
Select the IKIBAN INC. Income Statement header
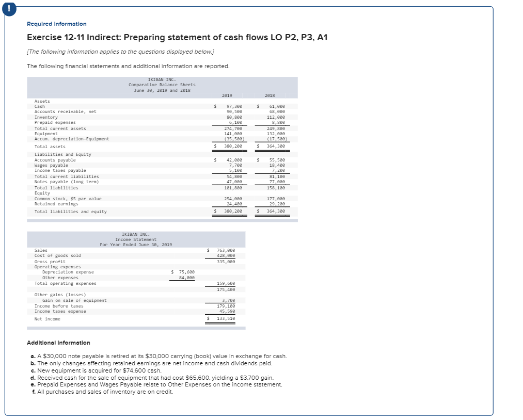[136, 237]
